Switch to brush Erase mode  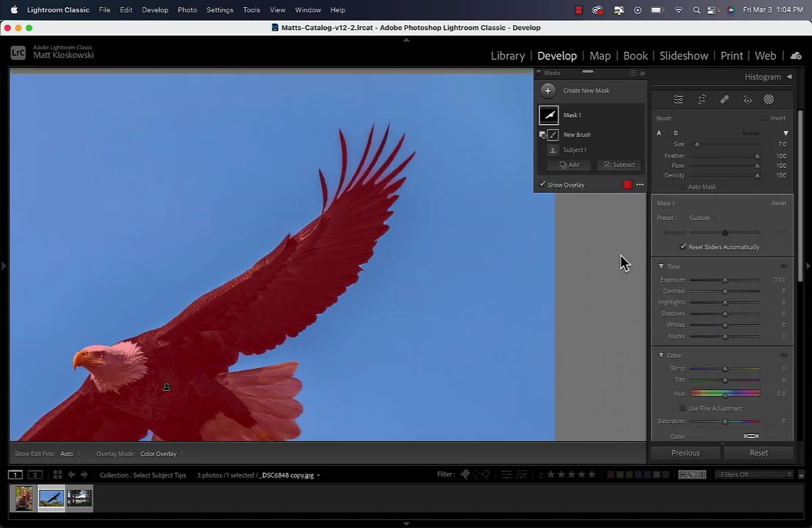coord(750,133)
